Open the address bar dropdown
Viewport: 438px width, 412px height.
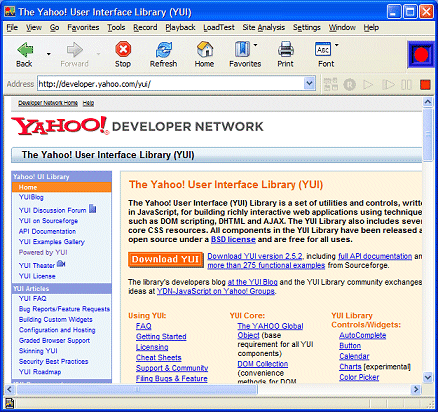310,83
